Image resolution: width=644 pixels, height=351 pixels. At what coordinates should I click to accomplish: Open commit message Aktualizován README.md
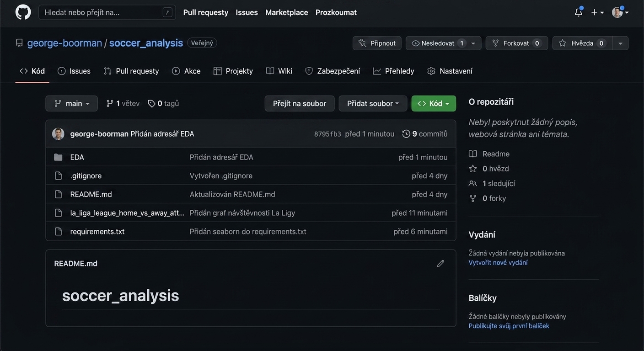click(232, 194)
